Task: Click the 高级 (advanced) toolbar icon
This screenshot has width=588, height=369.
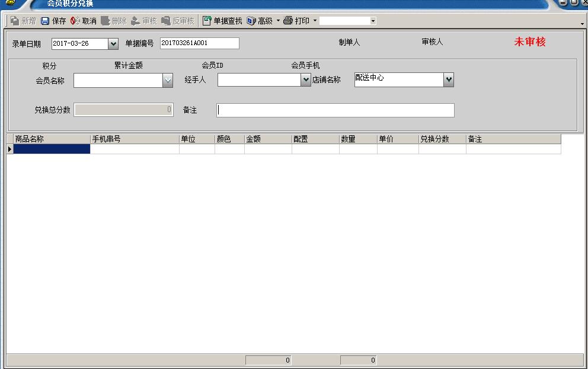Action: (x=251, y=21)
